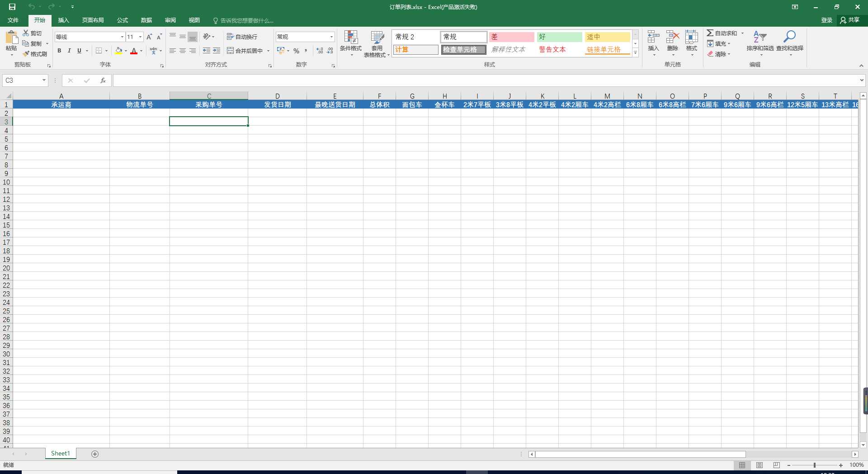Screen dimensions: 868x474
Task: Open the font name dropdown (等线)
Action: click(x=122, y=37)
